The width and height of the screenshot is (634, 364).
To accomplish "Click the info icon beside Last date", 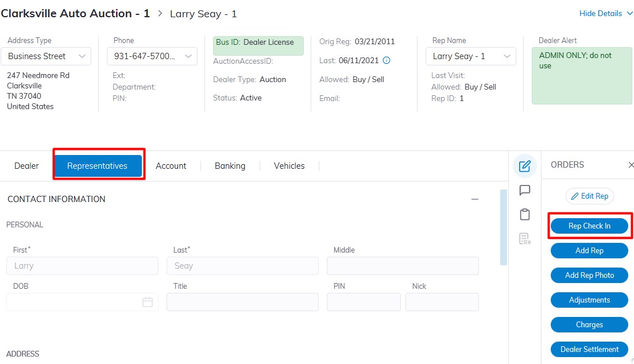I will coord(386,60).
